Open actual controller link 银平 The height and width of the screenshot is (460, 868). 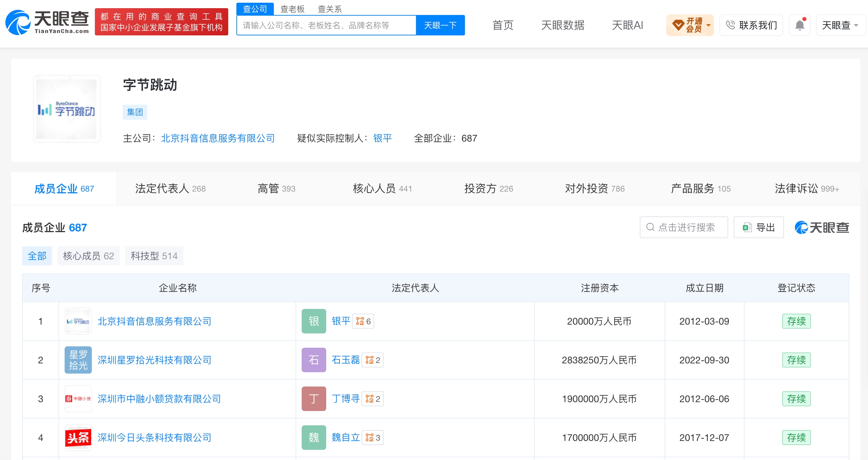point(382,138)
